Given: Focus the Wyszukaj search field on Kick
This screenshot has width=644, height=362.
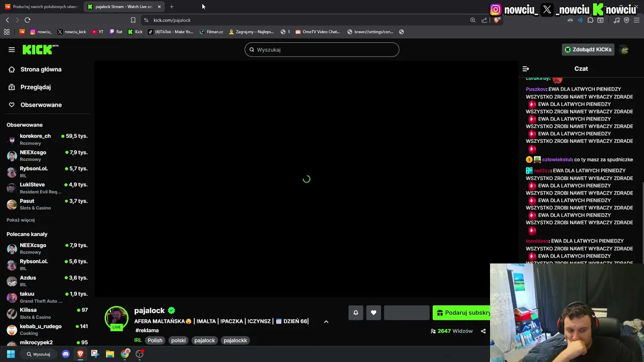Looking at the screenshot, I should 322,50.
